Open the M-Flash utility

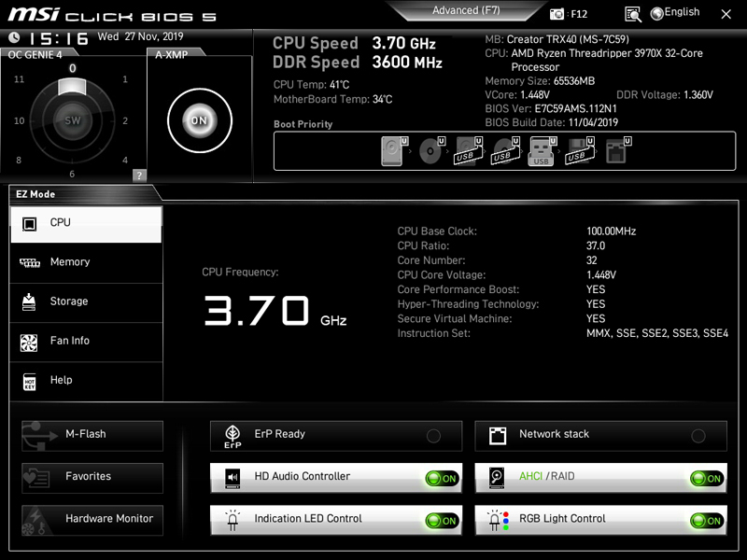[x=92, y=436]
